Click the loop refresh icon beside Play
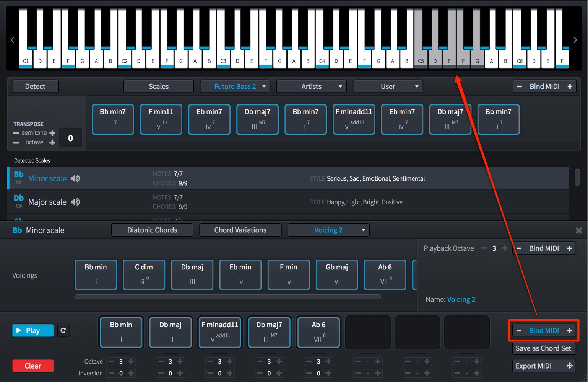 pos(63,330)
